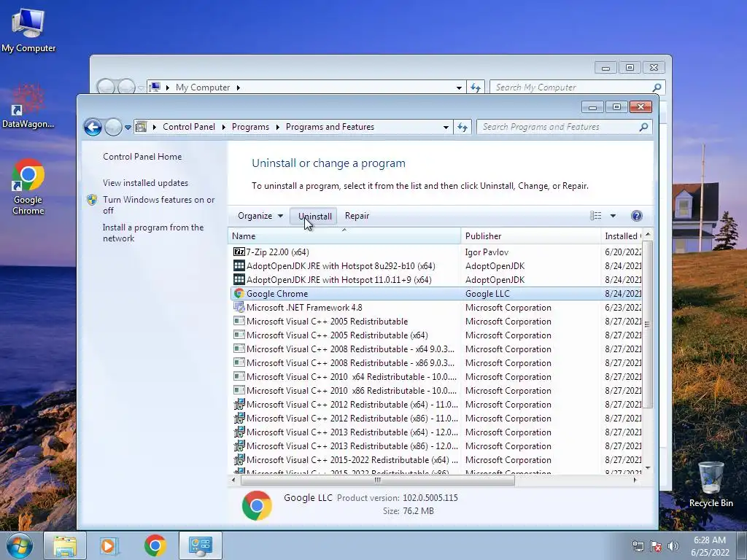Click the horizontal scrollbar right arrow

click(635, 480)
